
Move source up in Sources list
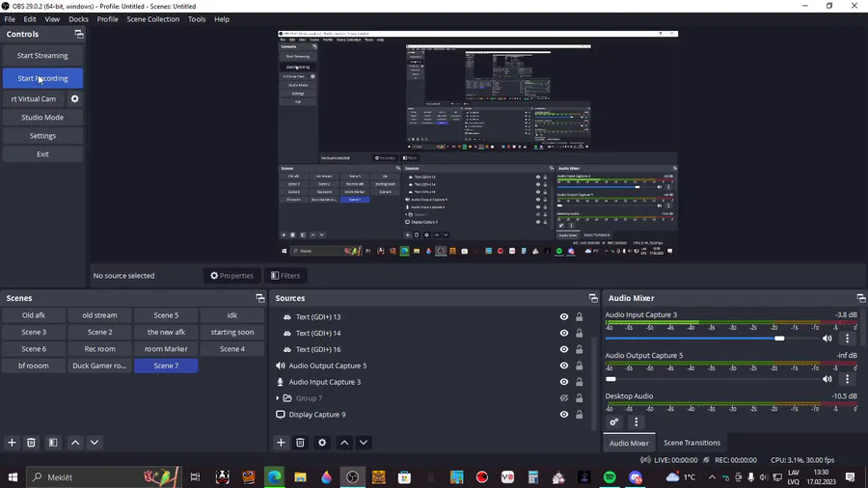click(x=344, y=443)
